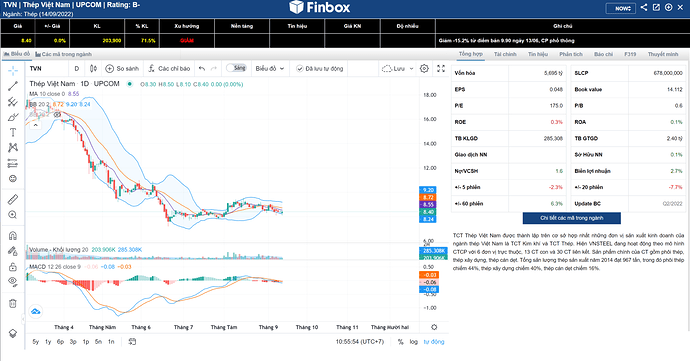Viewport: 690px width, 361px height.
Task: Toggle the Sáng light theme switch
Action: 236,68
